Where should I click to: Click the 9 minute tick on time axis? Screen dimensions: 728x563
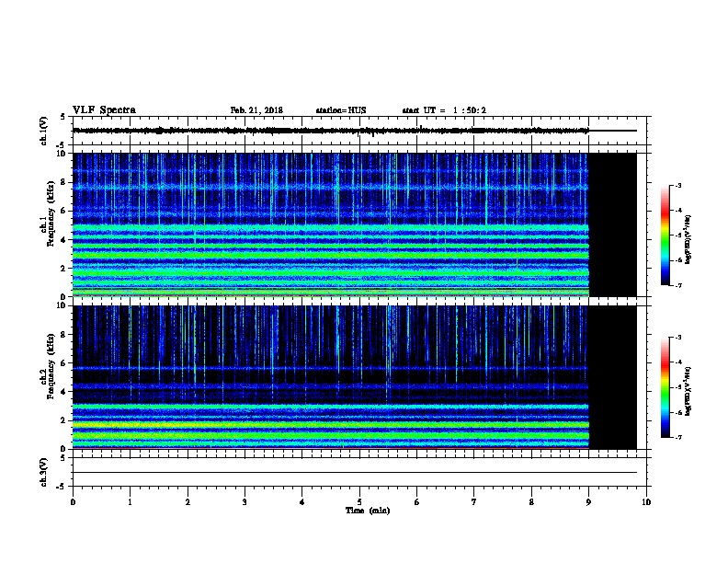[x=588, y=501]
